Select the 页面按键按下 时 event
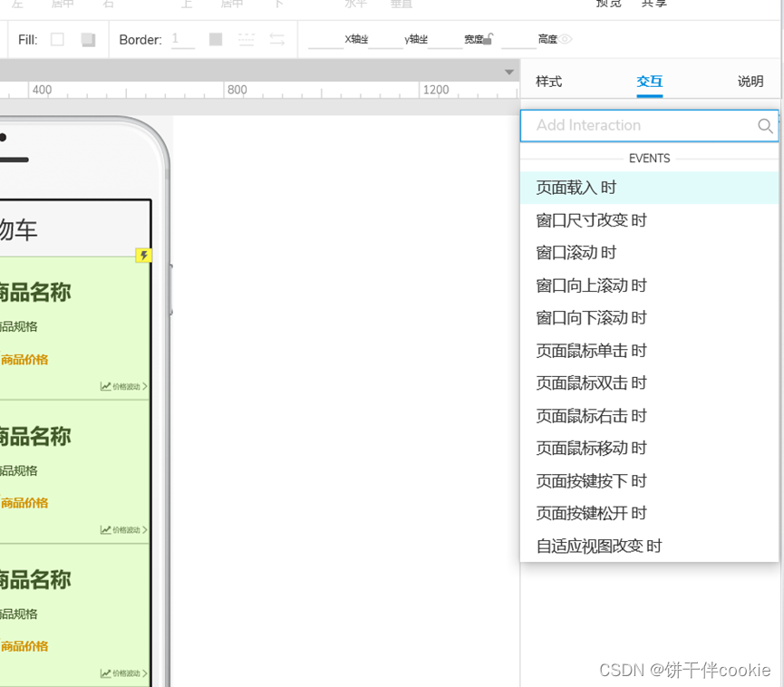The height and width of the screenshot is (687, 784). [649, 481]
